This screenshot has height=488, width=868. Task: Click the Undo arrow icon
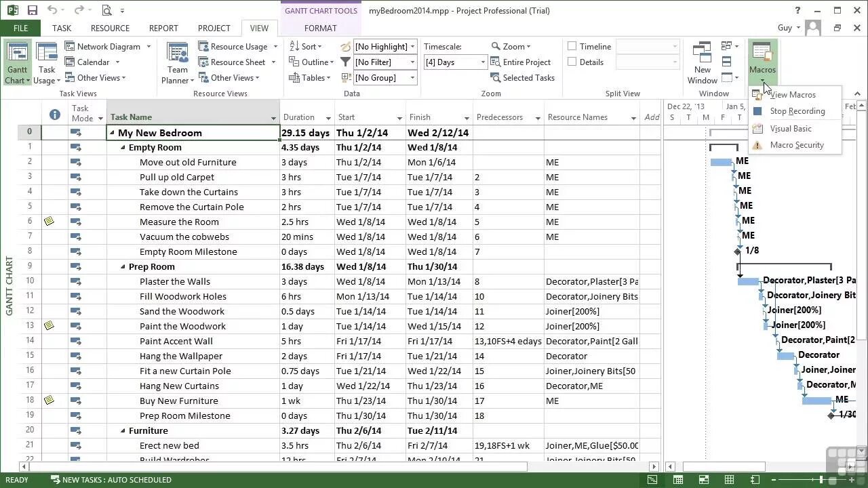click(53, 10)
